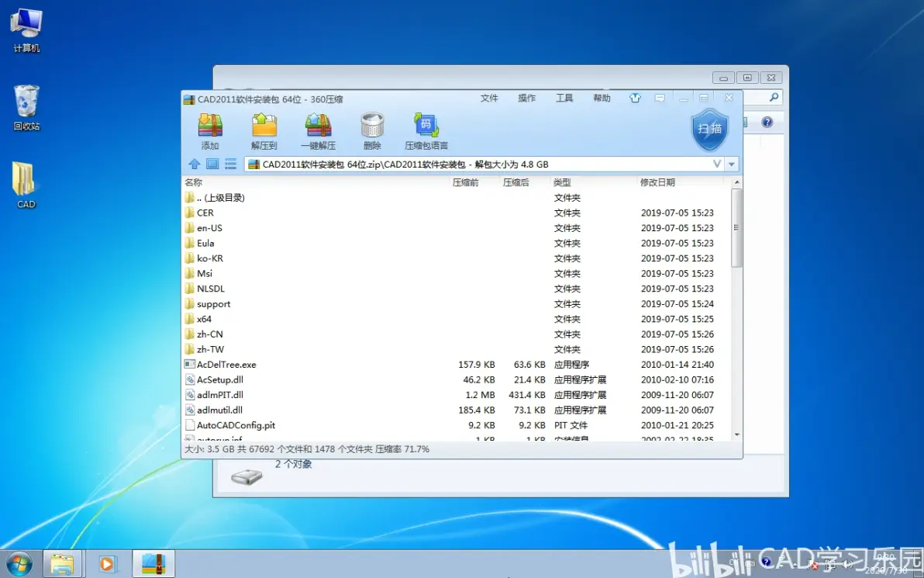
Task: Click the scrollbar down arrow
Action: (736, 434)
